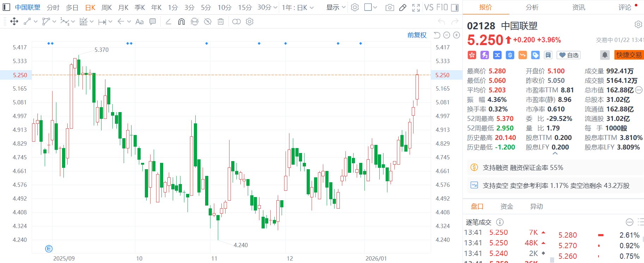Click the 快捷交易 quick trade button
644x263 pixels.
coord(629,55)
